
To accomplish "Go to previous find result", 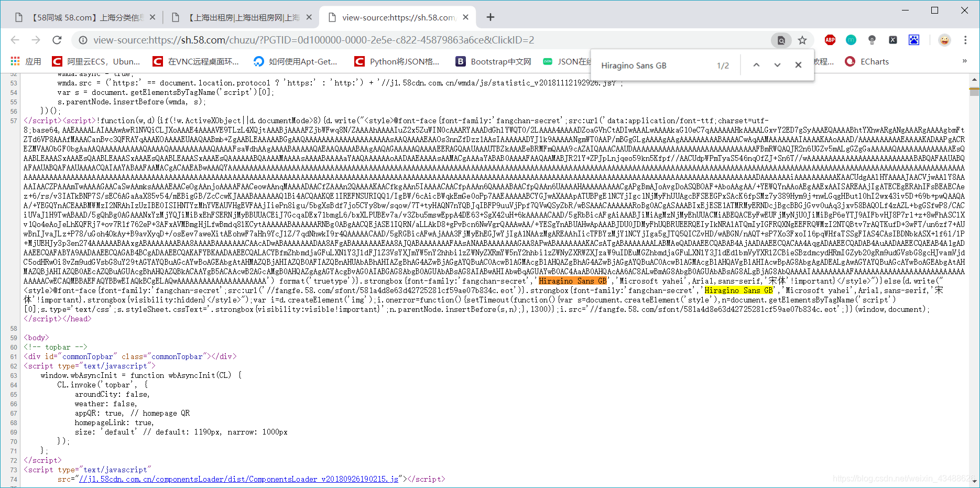I will [x=756, y=65].
